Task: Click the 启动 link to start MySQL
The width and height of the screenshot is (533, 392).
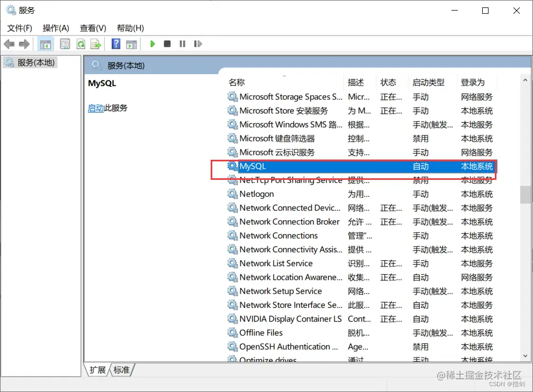Action: pyautogui.click(x=96, y=108)
